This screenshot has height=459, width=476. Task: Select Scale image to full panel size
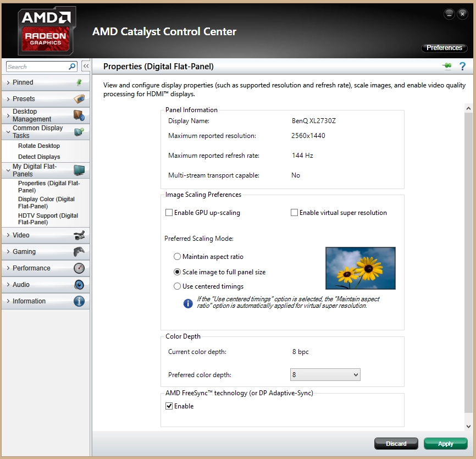coord(177,272)
